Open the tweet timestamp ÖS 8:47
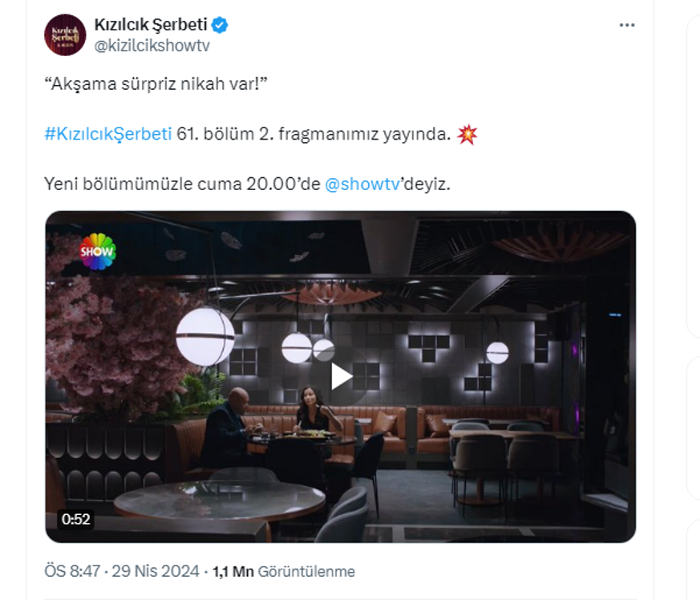This screenshot has height=600, width=700. [x=72, y=571]
